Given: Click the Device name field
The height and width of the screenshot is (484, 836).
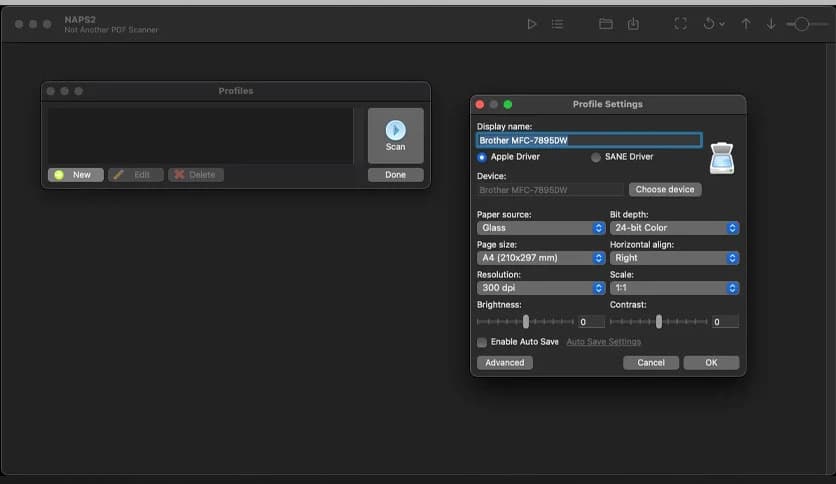Looking at the screenshot, I should 550,190.
